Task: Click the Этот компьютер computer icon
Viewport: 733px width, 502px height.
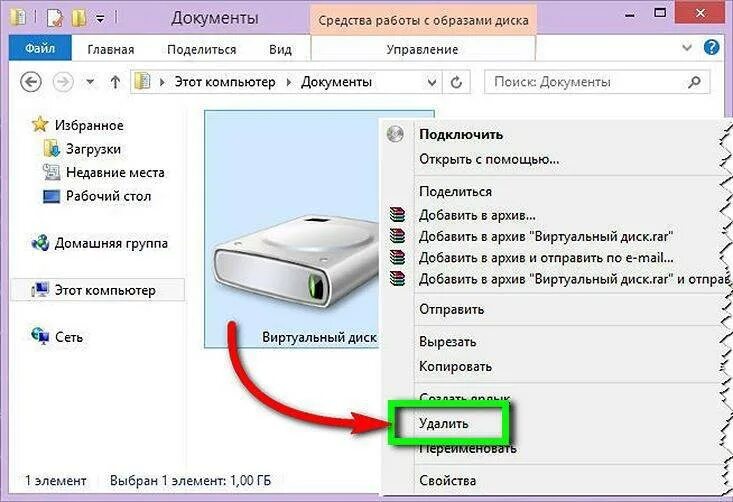Action: pos(40,290)
